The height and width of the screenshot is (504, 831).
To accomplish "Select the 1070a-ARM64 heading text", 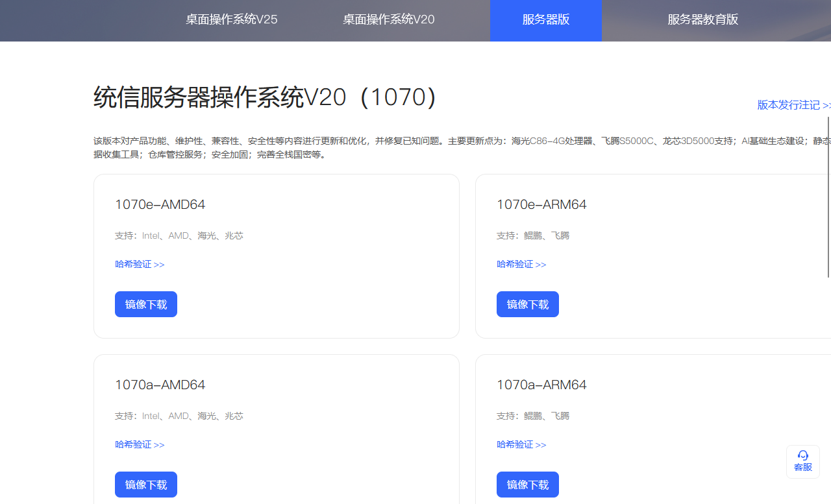I will click(x=541, y=385).
